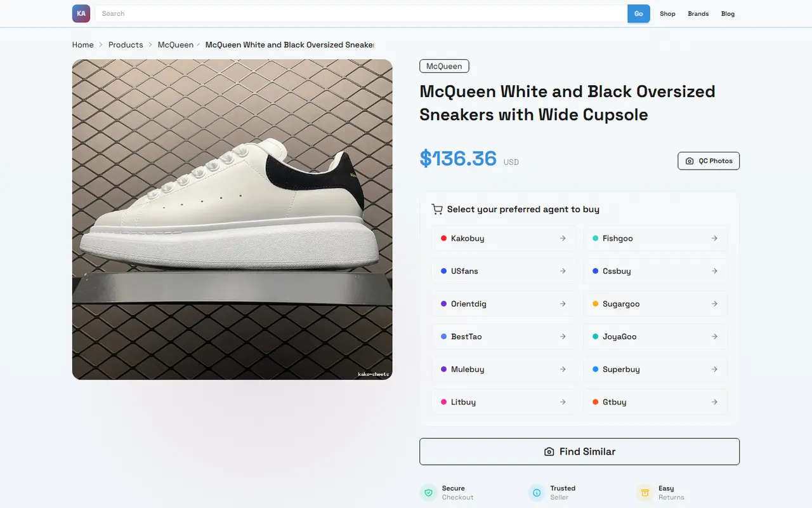Navigate to Products breadcrumb link

(126, 45)
